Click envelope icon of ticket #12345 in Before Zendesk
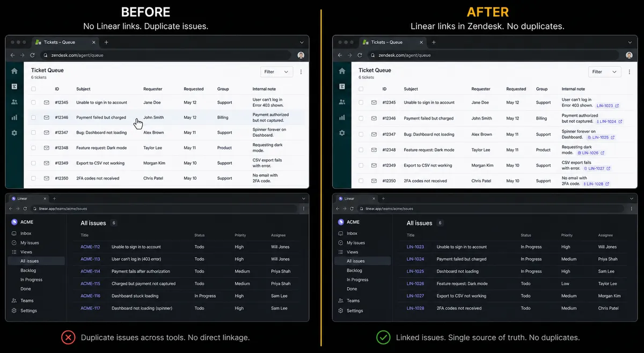This screenshot has width=644, height=353. coord(46,102)
